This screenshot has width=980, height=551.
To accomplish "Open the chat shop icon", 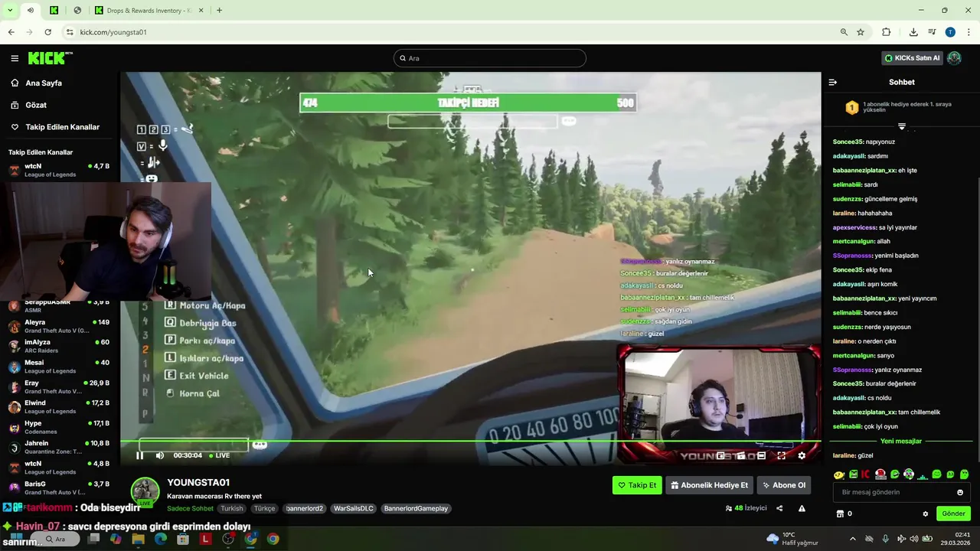I will pyautogui.click(x=840, y=514).
